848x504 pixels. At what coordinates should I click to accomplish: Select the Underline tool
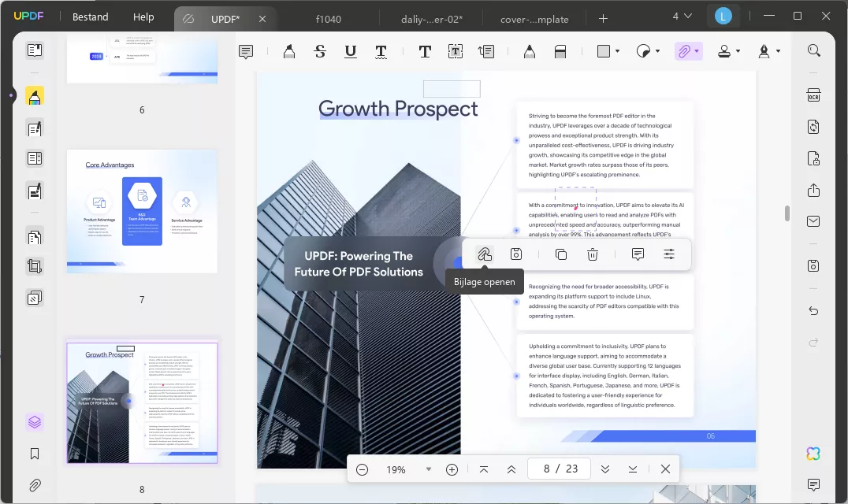point(351,51)
